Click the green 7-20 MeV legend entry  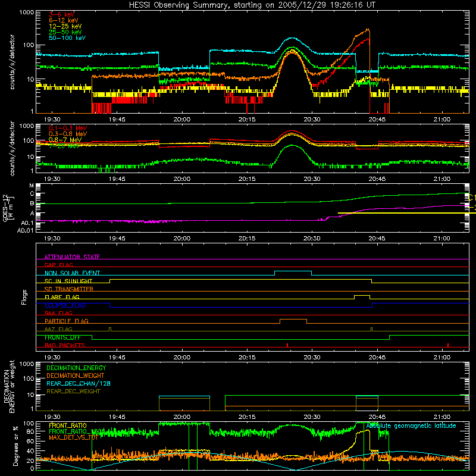tap(64, 146)
